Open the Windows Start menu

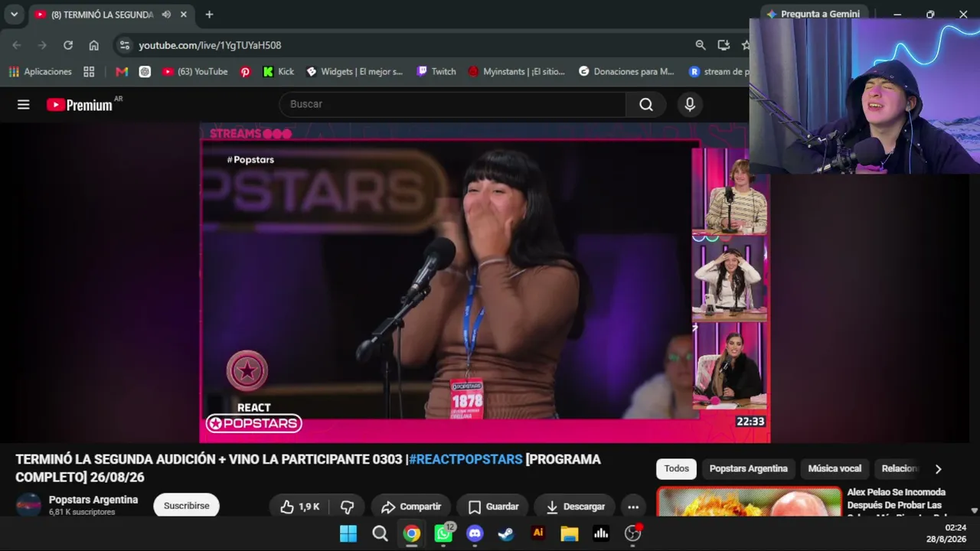348,533
